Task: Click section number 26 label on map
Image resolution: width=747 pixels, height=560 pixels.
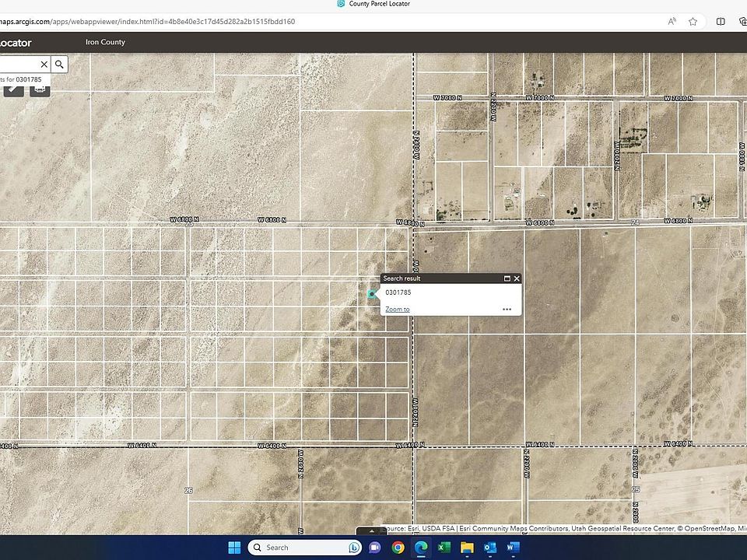Action: coord(188,491)
